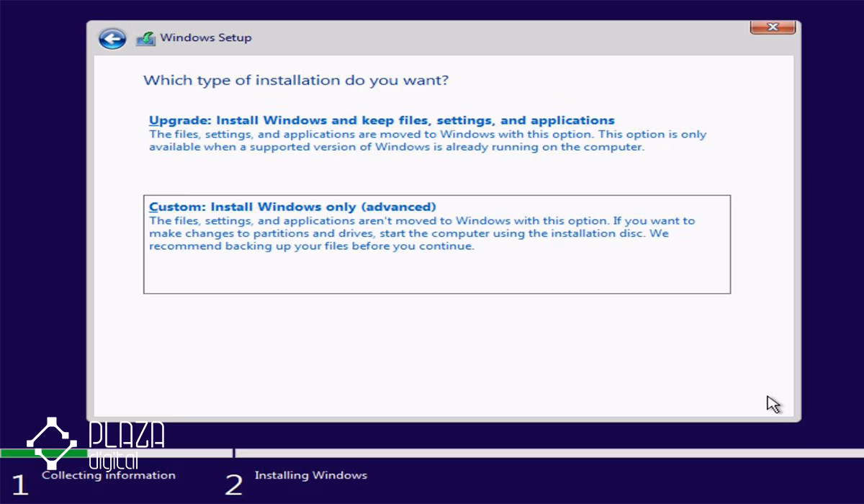
Task: Choose Upgrade: Install Windows and keep files
Action: coord(382,120)
